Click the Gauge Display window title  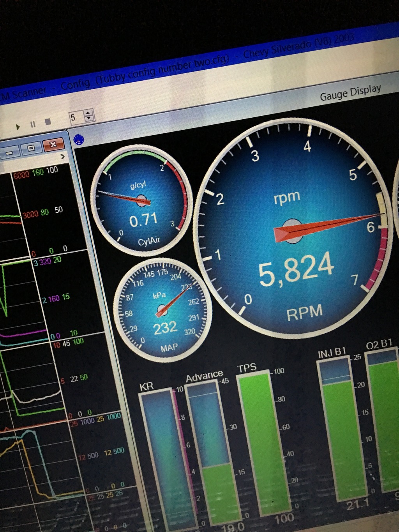click(350, 92)
